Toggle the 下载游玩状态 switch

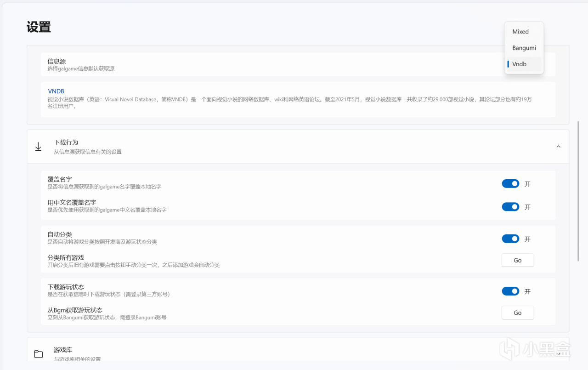(510, 291)
